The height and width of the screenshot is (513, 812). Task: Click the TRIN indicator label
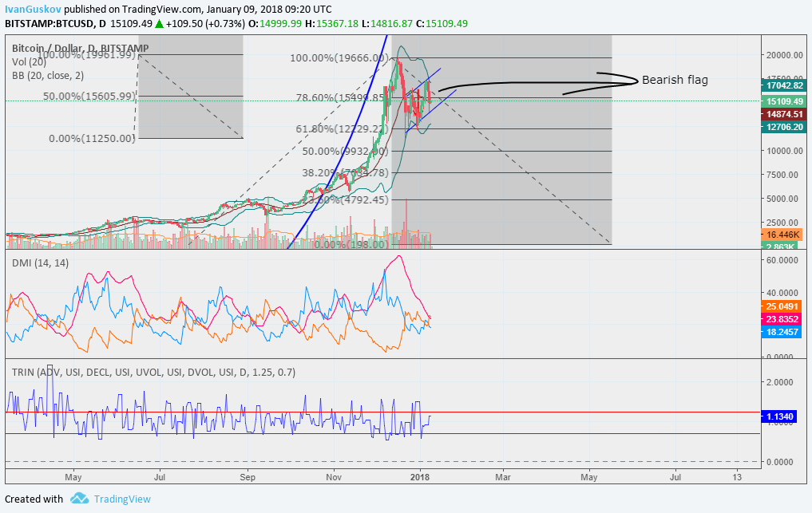153,373
